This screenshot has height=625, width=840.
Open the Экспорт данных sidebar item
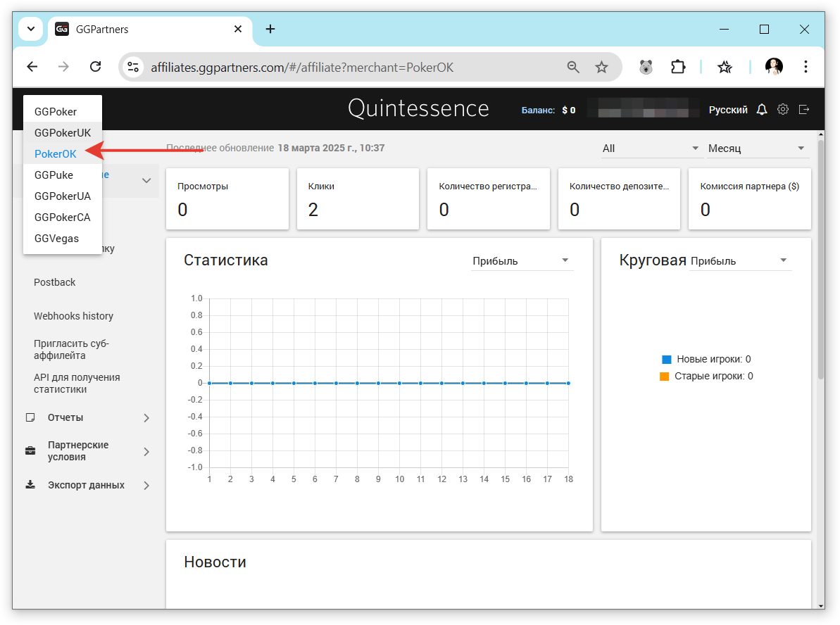(86, 485)
